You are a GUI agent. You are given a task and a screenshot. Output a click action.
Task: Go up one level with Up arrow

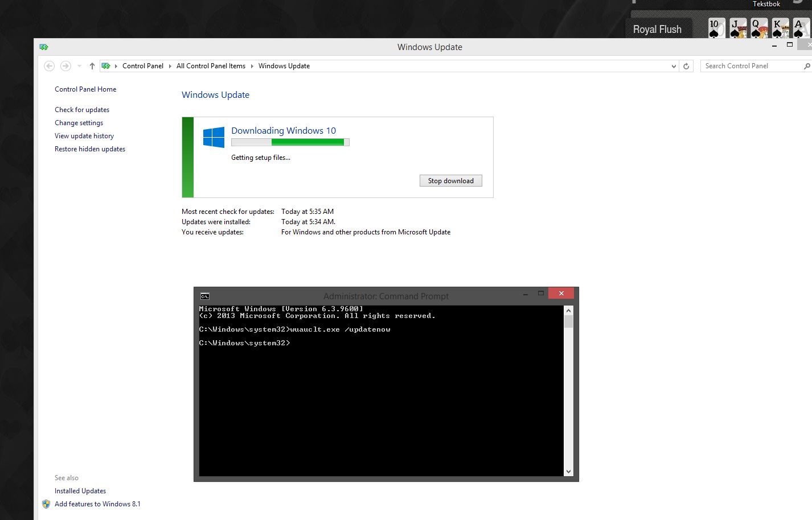92,66
